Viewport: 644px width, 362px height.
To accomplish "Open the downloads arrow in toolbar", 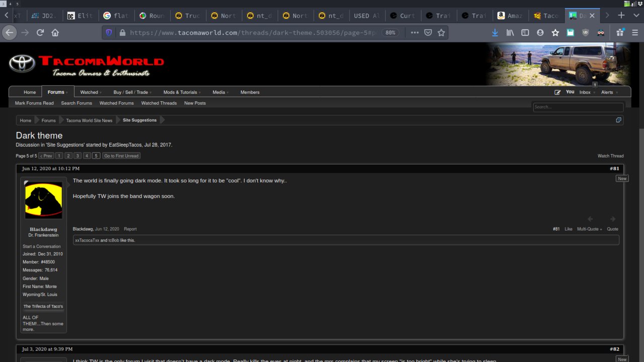I will [x=495, y=33].
